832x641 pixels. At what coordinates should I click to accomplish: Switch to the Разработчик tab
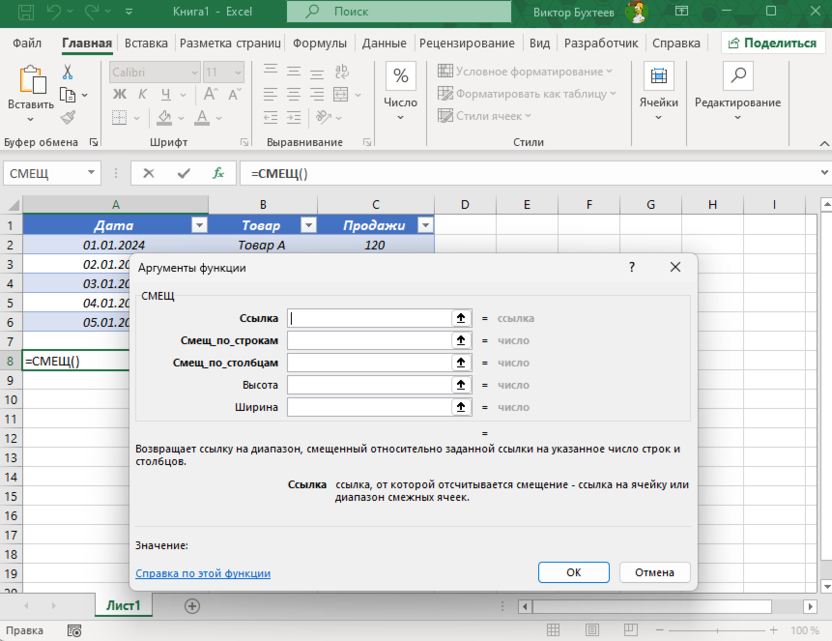601,43
